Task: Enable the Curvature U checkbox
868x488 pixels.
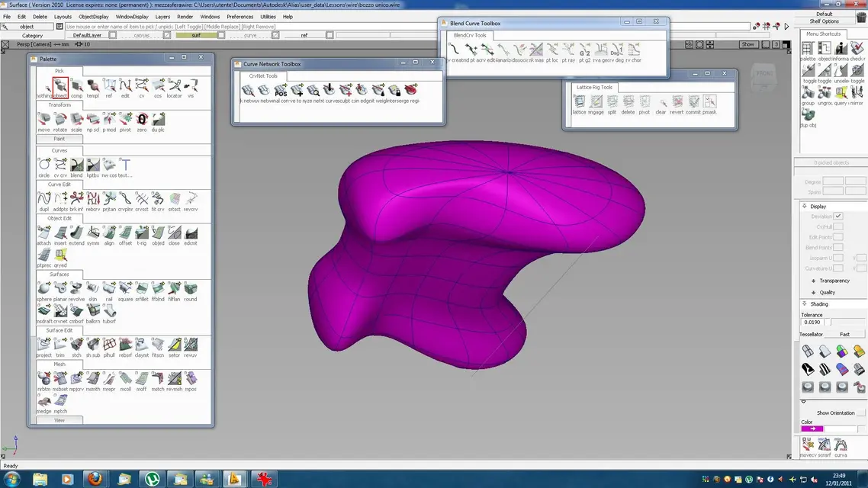Action: point(838,268)
